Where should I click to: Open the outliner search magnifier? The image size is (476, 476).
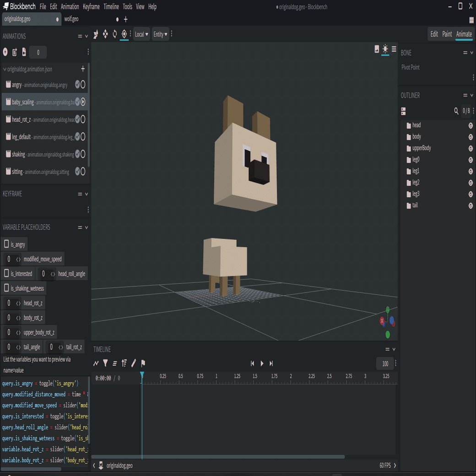(456, 111)
